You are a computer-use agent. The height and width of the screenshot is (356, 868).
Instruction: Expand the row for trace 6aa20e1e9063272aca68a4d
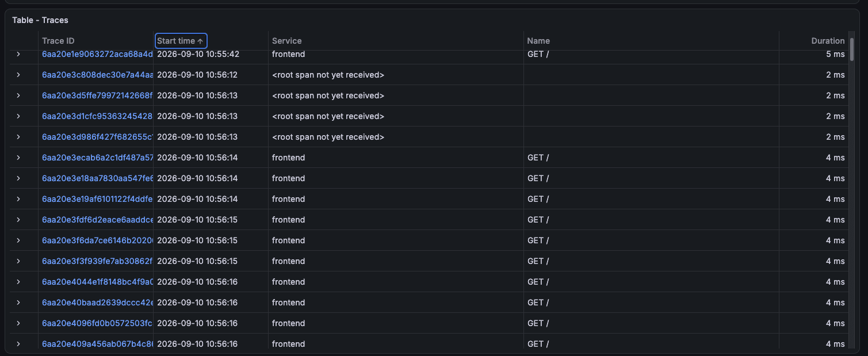coord(18,54)
